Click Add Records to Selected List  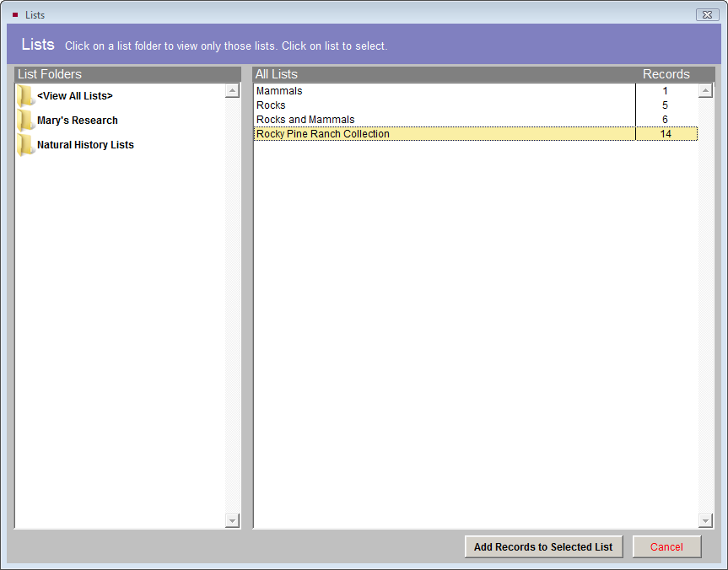coord(543,546)
